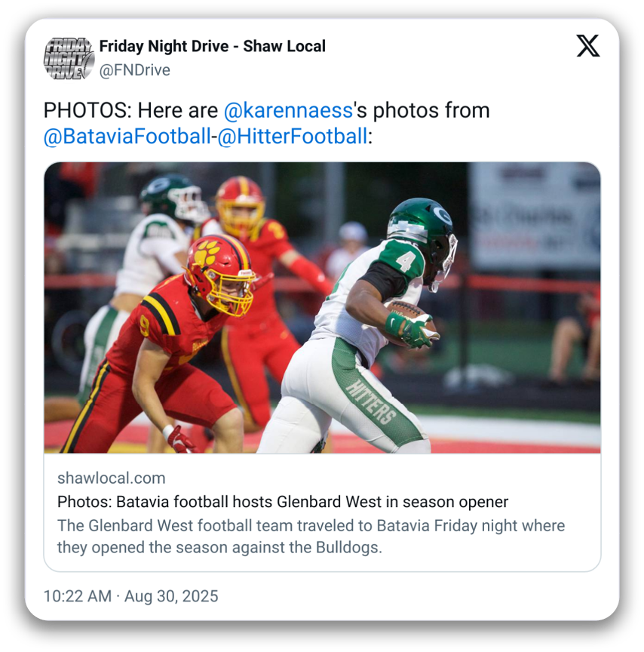Image resolution: width=644 pixels, height=652 pixels.
Task: Open the @HitterFootball mention
Action: click(293, 137)
